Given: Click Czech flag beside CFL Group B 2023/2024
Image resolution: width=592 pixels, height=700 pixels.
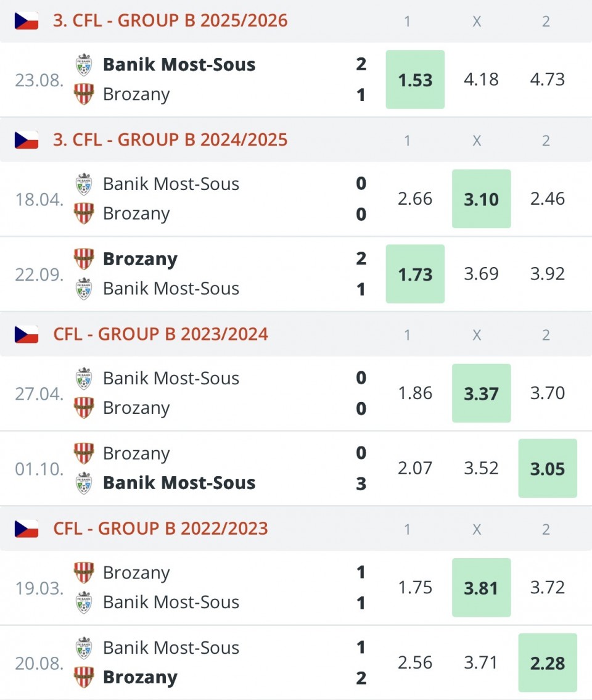Looking at the screenshot, I should [27, 334].
